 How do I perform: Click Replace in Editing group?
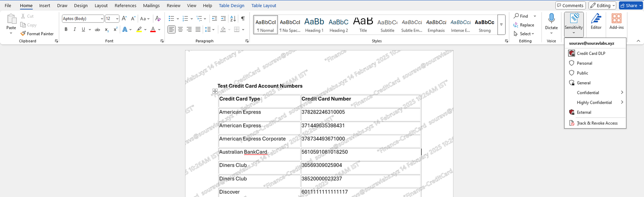click(x=524, y=25)
